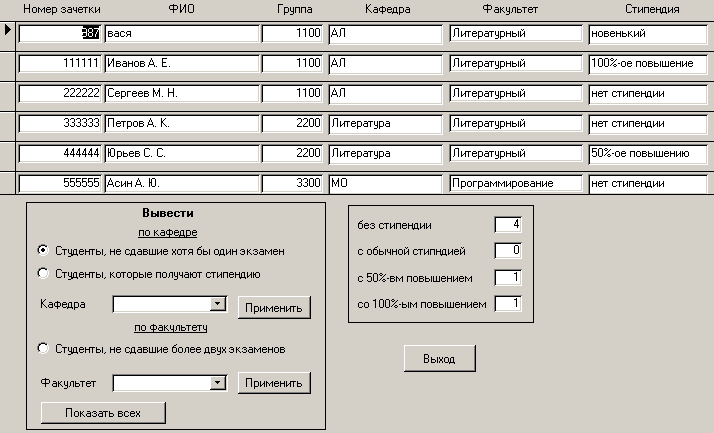Image resolution: width=714 pixels, height=433 pixels.
Task: Click record selector for Иванов А. Е. row
Action: [x=7, y=66]
